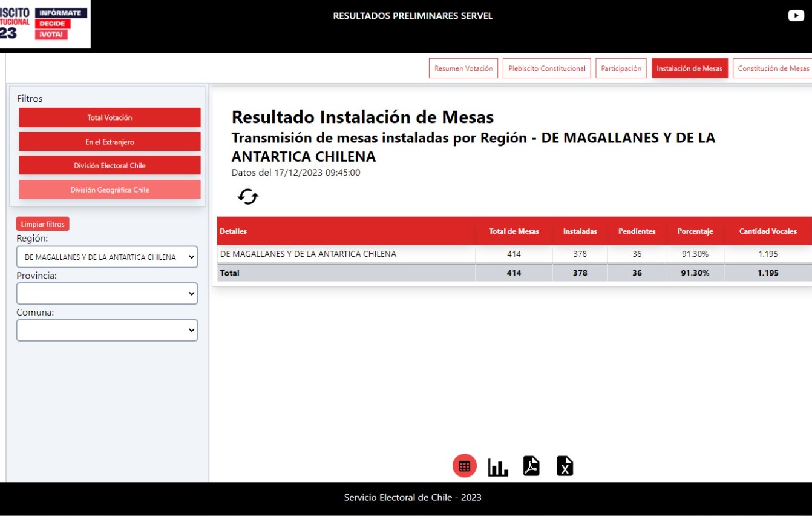Sort by the Porcentaje column header

click(695, 231)
